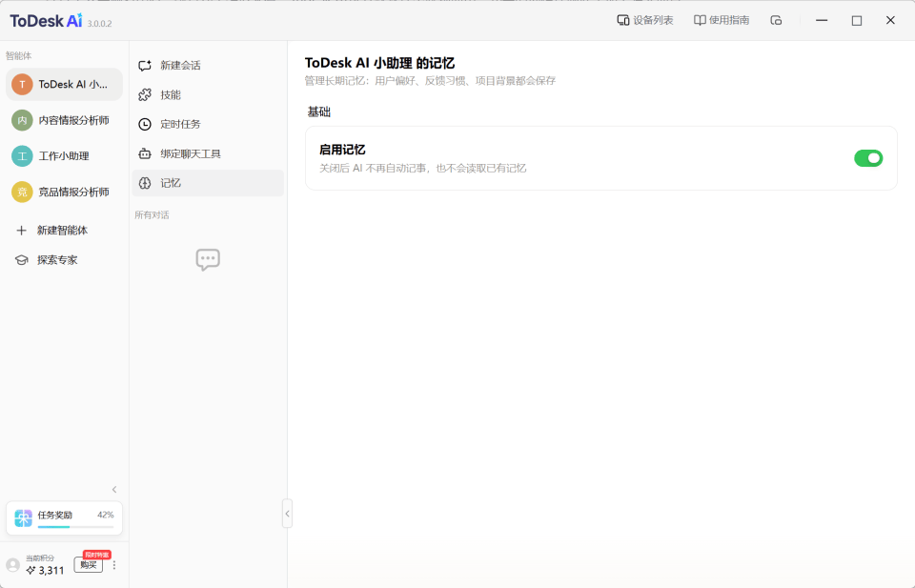Select the ToDesk AI 小... agent
Image resolution: width=915 pixels, height=588 pixels.
(x=64, y=85)
